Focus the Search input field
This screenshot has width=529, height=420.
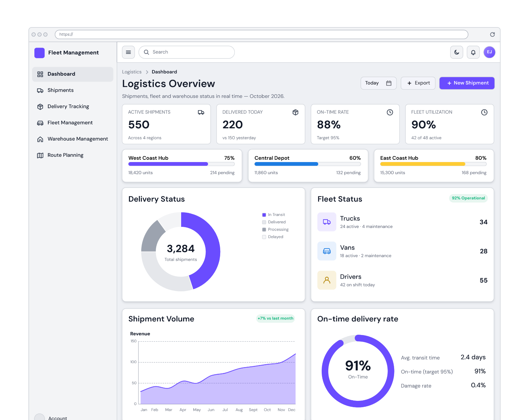pyautogui.click(x=186, y=52)
